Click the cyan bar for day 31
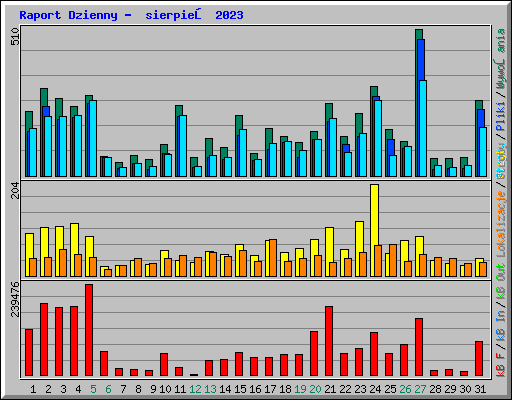The height and width of the screenshot is (400, 512). coord(483,152)
